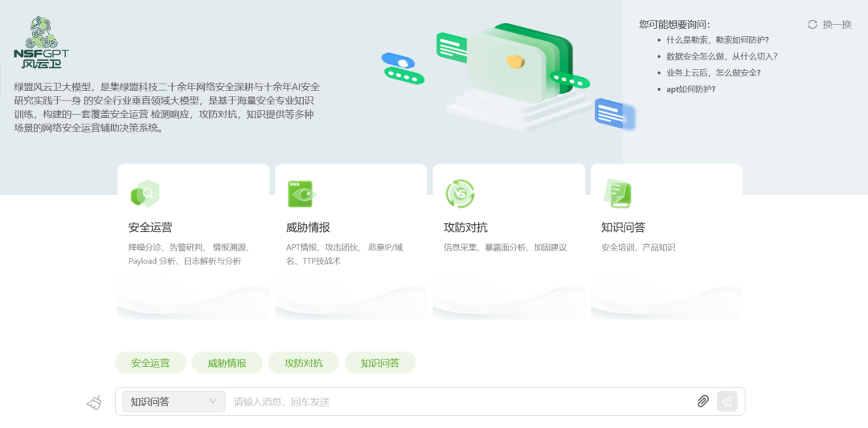Click the 绿盟风云卫大模型 intro paragraph
Screen dimensions: 868x428
click(167, 108)
